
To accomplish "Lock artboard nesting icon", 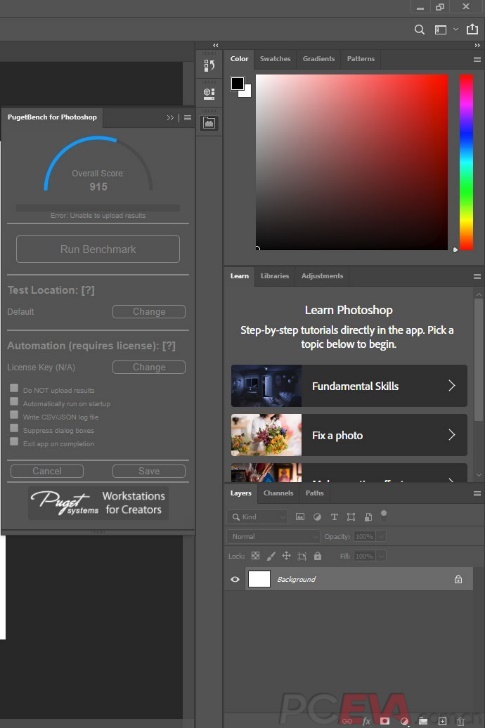I will click(302, 556).
